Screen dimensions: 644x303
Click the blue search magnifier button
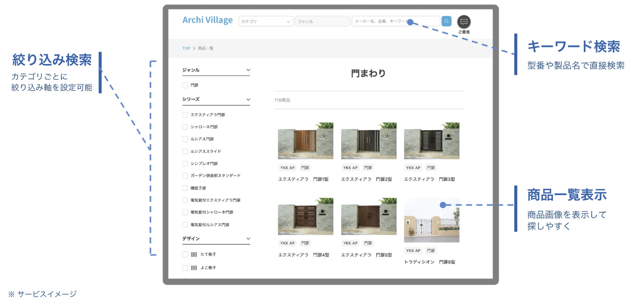446,21
